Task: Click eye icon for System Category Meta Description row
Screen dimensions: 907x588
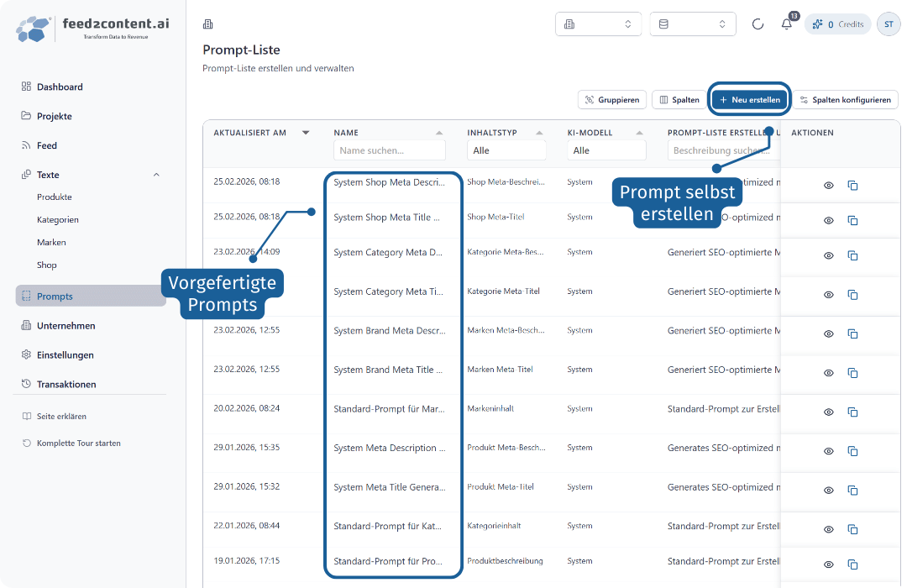Action: point(828,255)
